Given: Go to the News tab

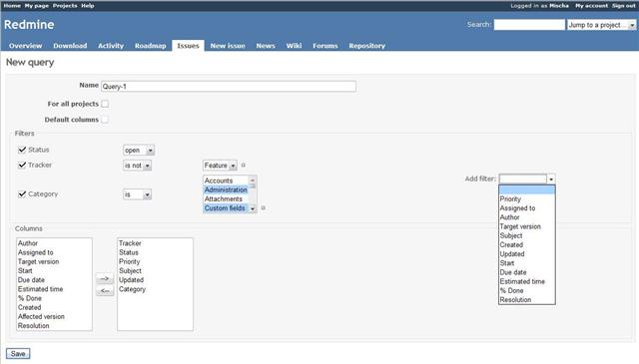Looking at the screenshot, I should coord(266,46).
